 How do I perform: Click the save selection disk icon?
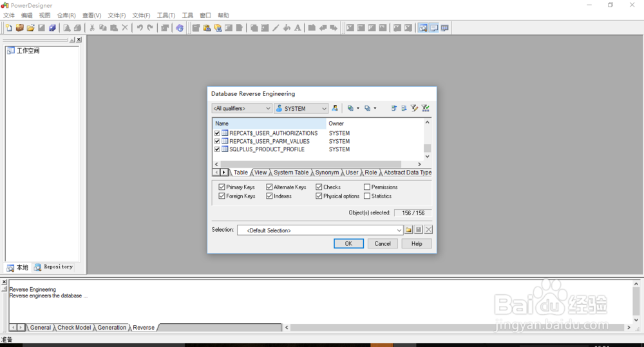click(x=418, y=230)
